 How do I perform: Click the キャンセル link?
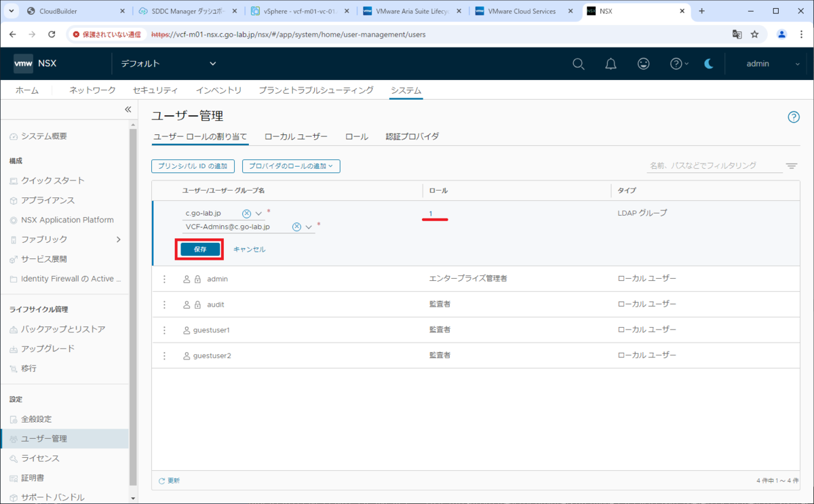coord(249,250)
